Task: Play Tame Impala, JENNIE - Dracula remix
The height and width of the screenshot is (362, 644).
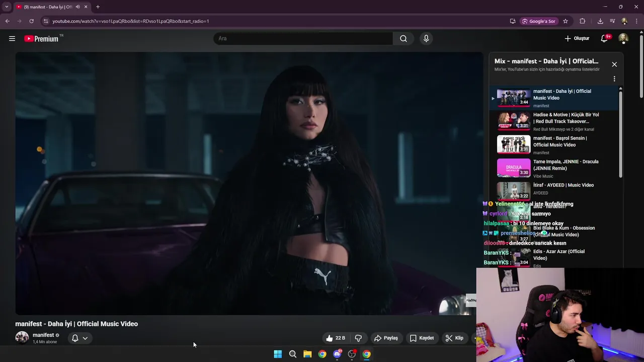Action: click(x=556, y=168)
